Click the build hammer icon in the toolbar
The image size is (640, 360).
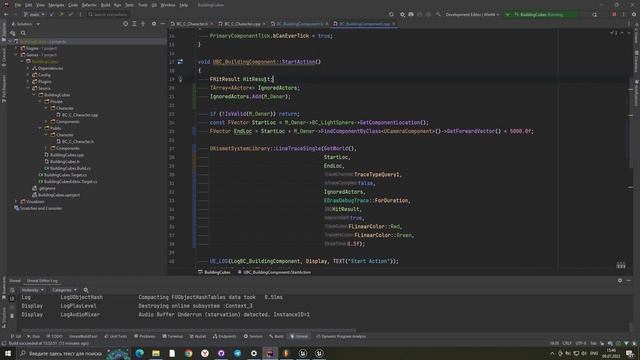coord(438,14)
